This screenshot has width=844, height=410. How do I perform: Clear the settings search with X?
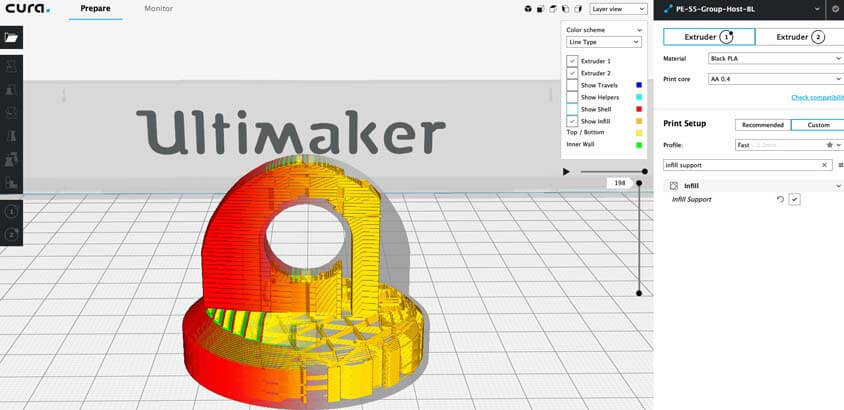(824, 165)
